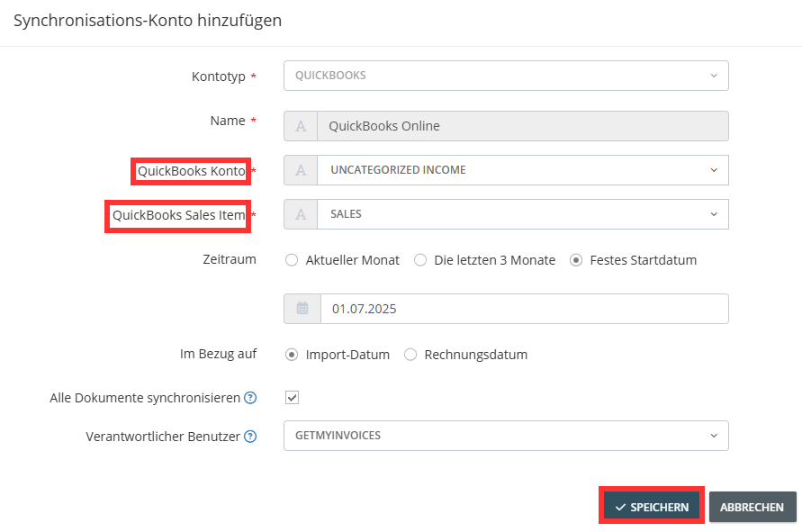Screen dimensions: 802x532
Task: Click the A icon beside UNCATEGORIZED INCOME
Action: point(301,170)
